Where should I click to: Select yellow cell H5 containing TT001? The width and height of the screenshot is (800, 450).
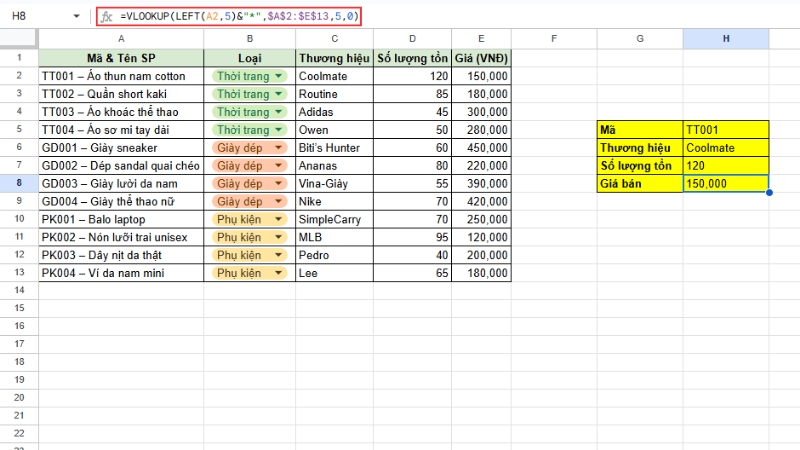[x=726, y=130]
